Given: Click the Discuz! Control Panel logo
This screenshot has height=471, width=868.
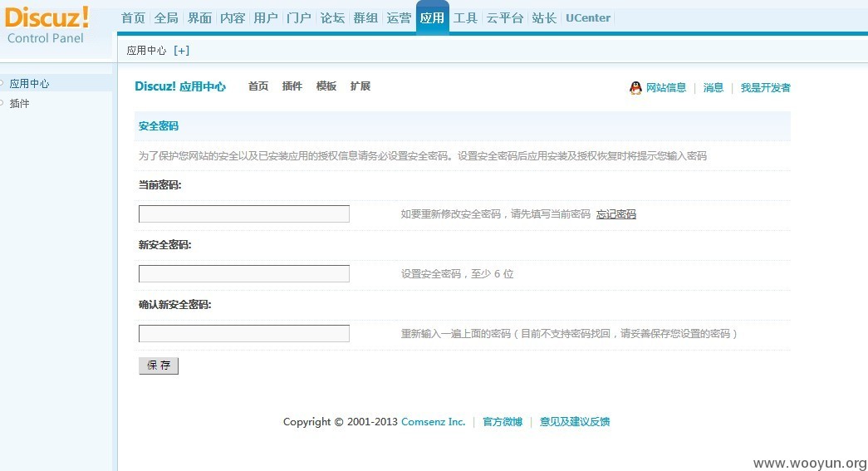Looking at the screenshot, I should point(47,25).
